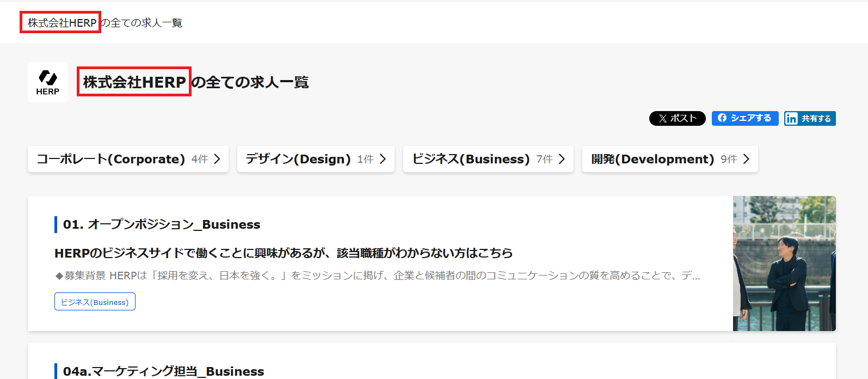This screenshot has height=379, width=868.
Task: Click the ビジネス(Business) tag on first job
Action: [x=95, y=302]
